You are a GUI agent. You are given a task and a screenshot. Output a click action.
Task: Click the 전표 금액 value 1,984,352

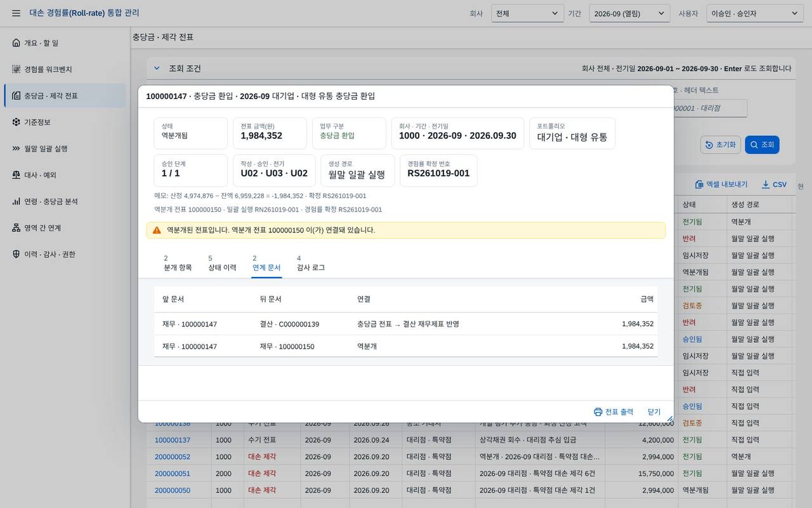coord(261,136)
